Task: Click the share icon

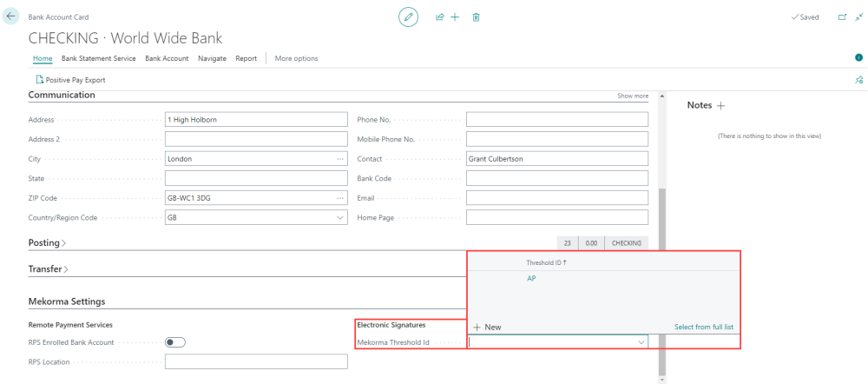Action: coord(439,17)
